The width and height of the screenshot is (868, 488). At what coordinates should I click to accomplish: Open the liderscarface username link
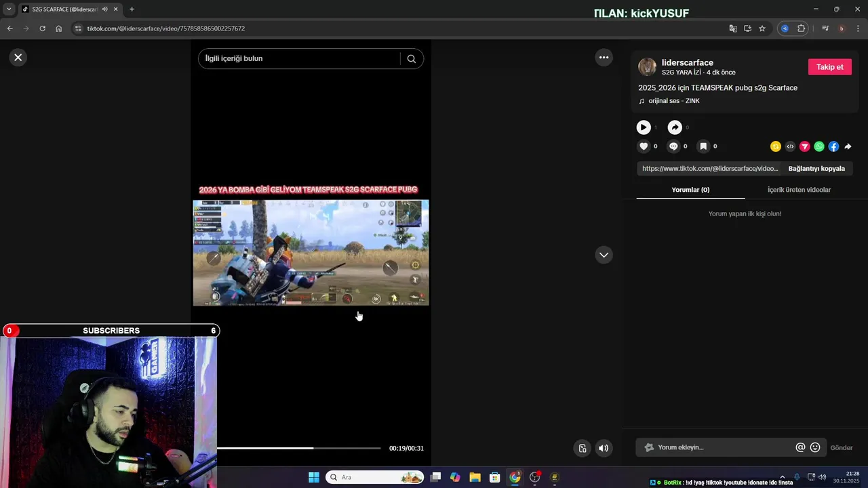pos(687,62)
